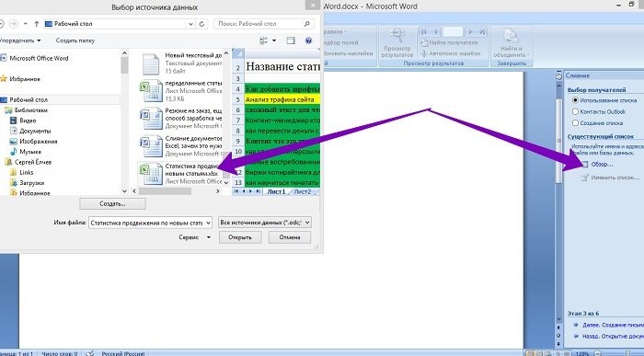Viewport: 644px width, 356px height.
Task: Select the Слияние документов Word document
Action: click(180, 145)
